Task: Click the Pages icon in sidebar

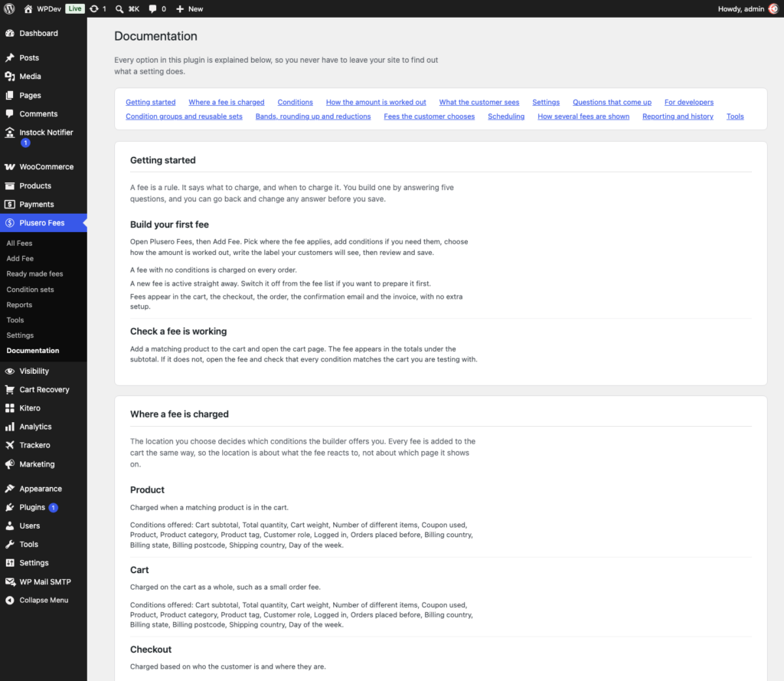Action: pos(9,95)
